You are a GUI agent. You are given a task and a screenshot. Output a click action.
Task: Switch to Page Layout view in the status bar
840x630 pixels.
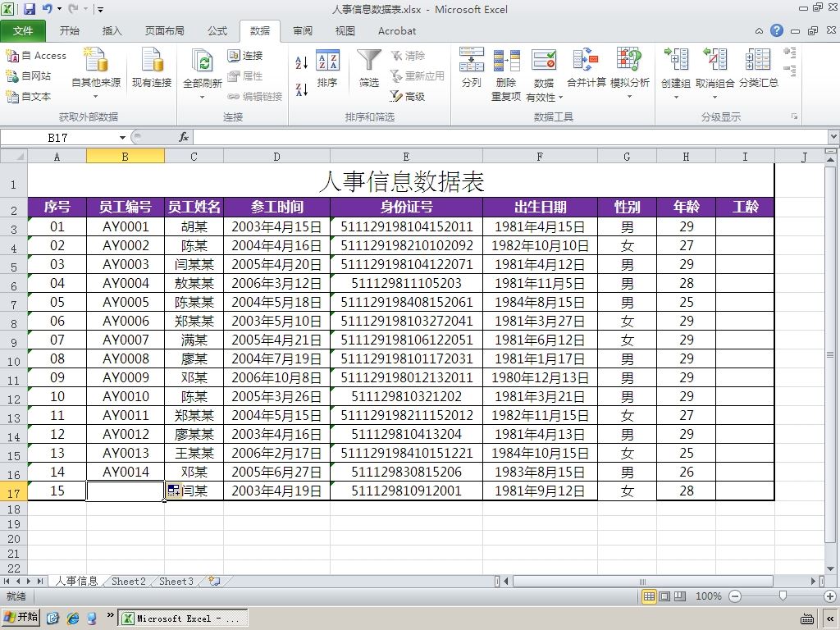pos(664,596)
